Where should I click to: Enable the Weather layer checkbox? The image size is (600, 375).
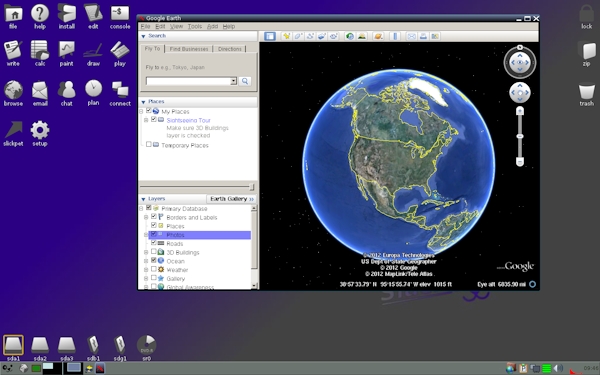click(x=154, y=269)
